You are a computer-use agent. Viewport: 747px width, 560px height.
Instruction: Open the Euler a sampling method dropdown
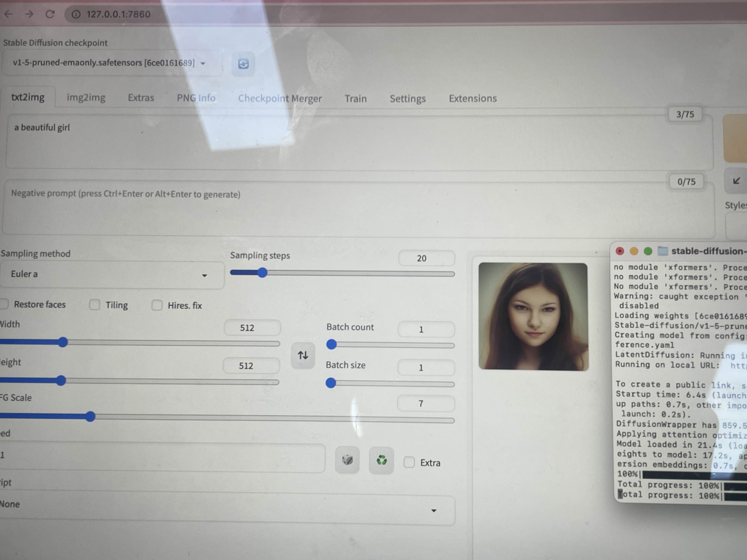(x=112, y=275)
